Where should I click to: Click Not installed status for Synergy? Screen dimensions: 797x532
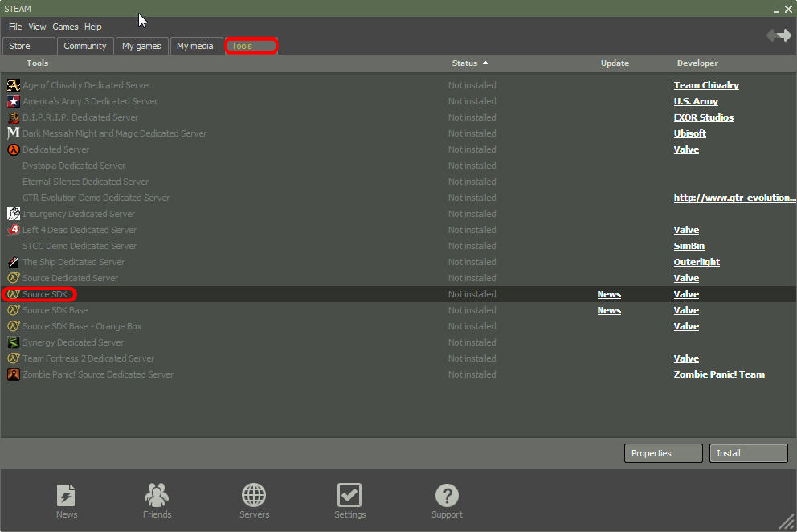pyautogui.click(x=472, y=342)
